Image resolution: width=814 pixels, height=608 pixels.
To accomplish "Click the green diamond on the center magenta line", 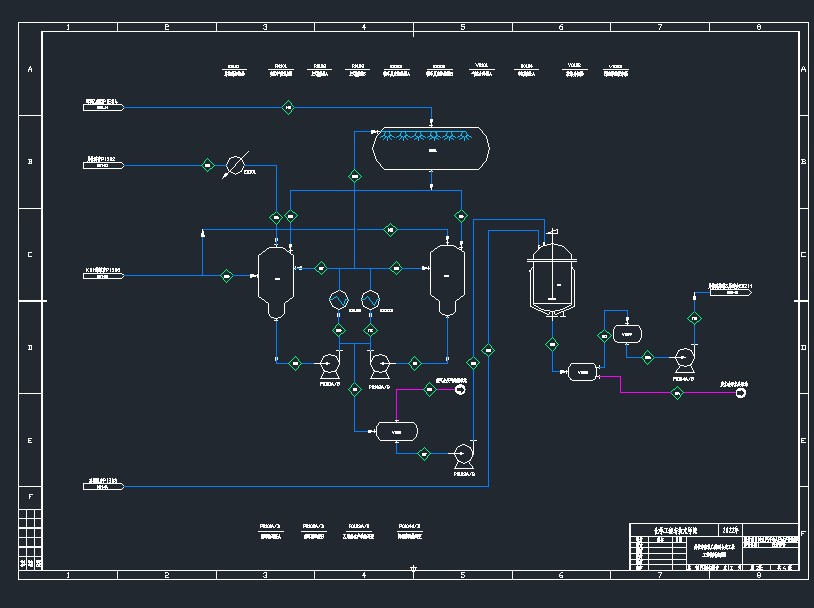I will coord(429,389).
